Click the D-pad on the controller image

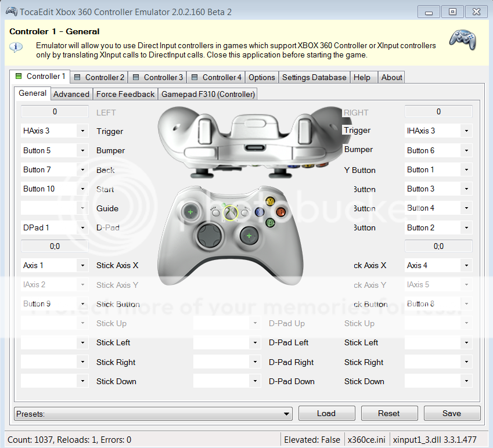pyautogui.click(x=207, y=236)
